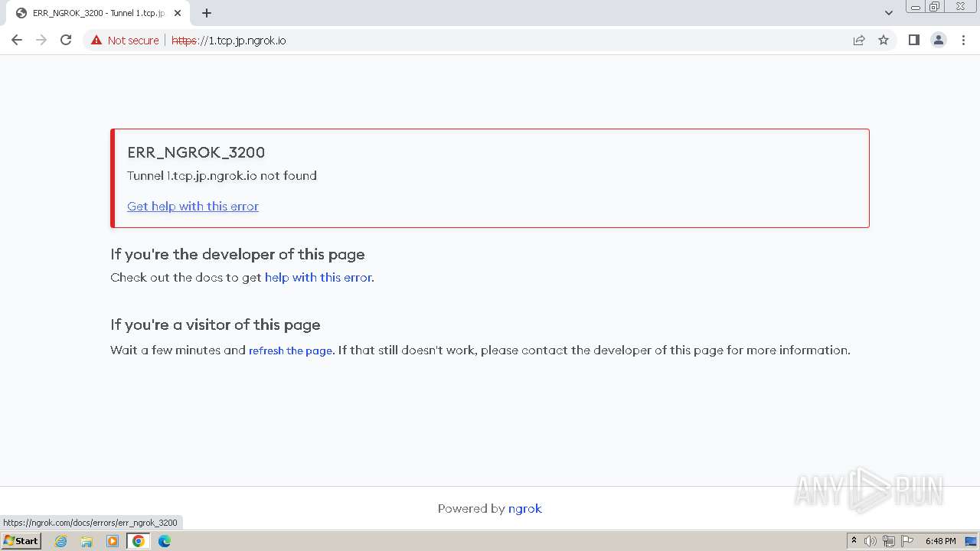980x551 pixels.
Task: Follow the 'Get help with this error' link
Action: click(x=193, y=206)
